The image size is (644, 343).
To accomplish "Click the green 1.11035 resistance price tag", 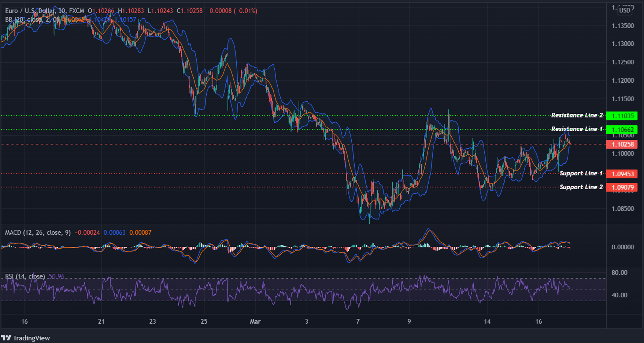I will 623,115.
